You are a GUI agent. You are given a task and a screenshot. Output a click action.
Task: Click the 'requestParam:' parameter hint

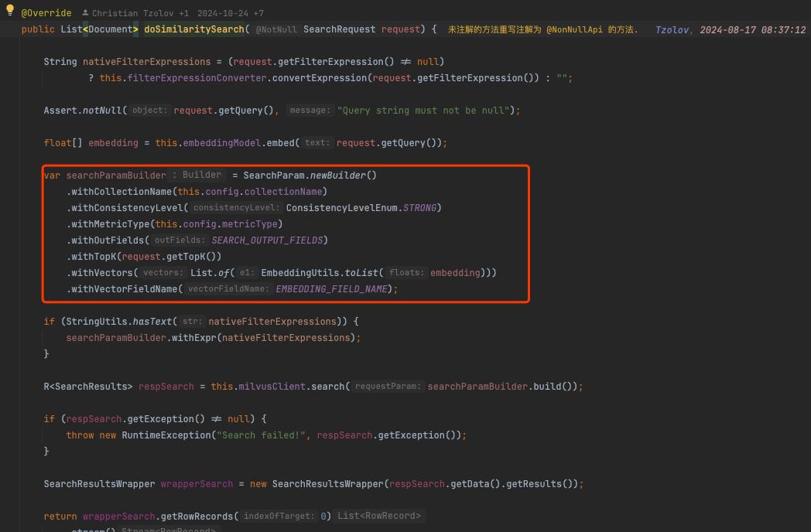click(388, 386)
